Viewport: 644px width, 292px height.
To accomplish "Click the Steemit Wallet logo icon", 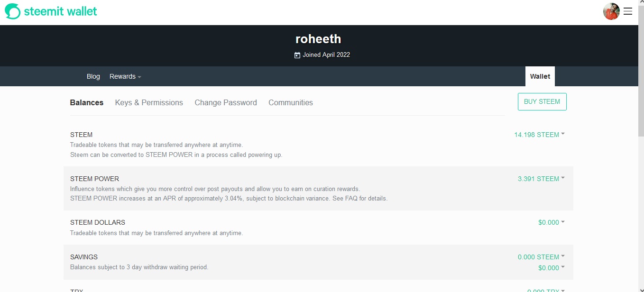I will [x=13, y=11].
